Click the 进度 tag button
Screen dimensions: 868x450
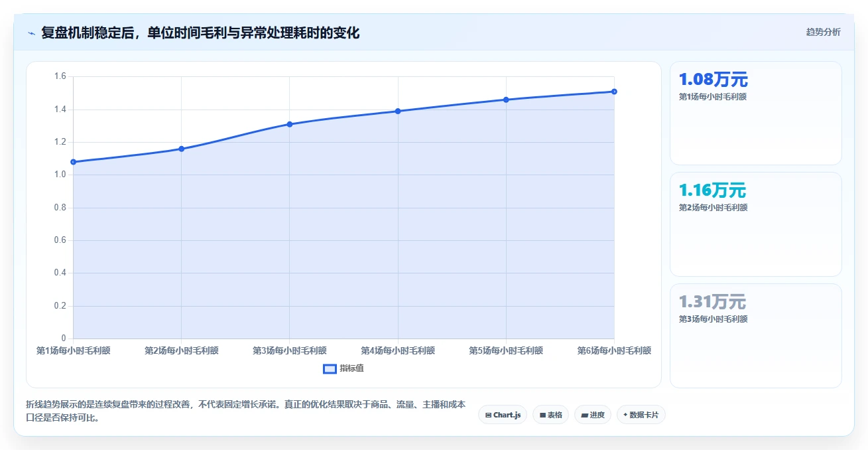coord(593,415)
